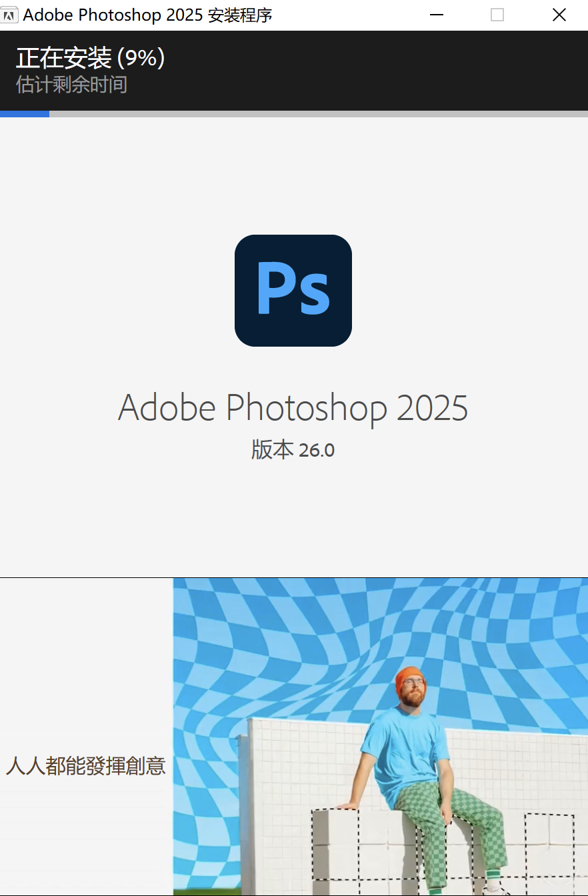Viewport: 588px width, 896px height.
Task: Click the 人人都能發揮創意 caption
Action: point(85,765)
